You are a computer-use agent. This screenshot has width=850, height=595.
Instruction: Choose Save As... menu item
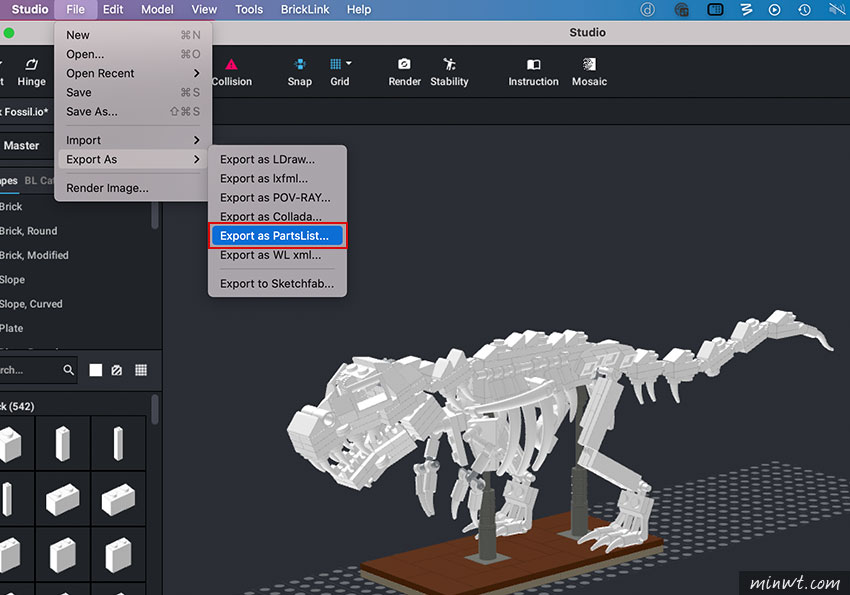pos(133,112)
